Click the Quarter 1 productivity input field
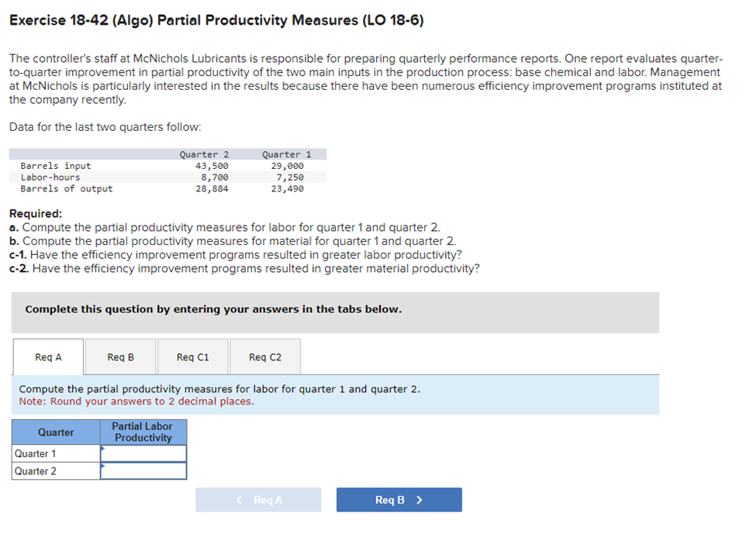Image resolution: width=756 pixels, height=534 pixels. pos(143,453)
